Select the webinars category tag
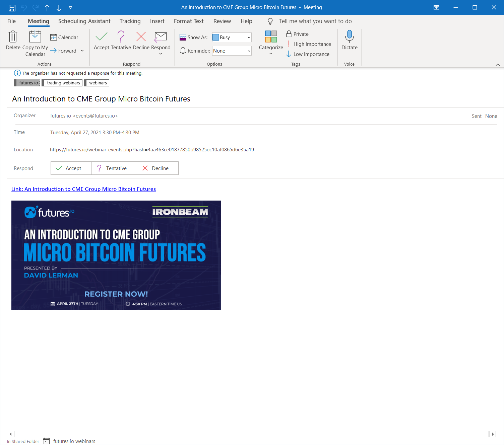The height and width of the screenshot is (445, 504). (x=97, y=83)
